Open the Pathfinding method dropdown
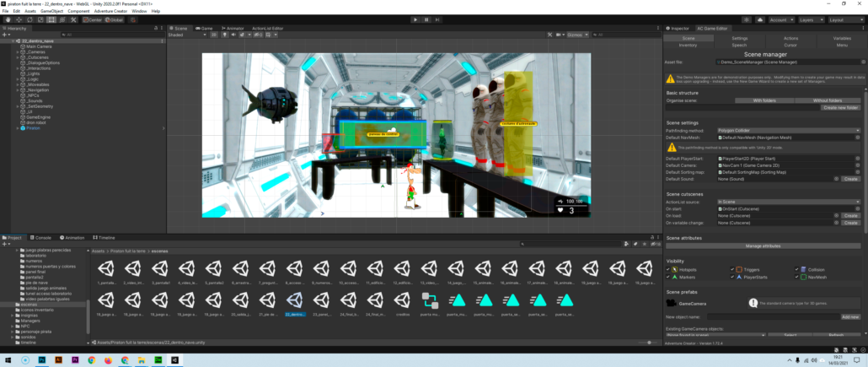 (x=788, y=131)
